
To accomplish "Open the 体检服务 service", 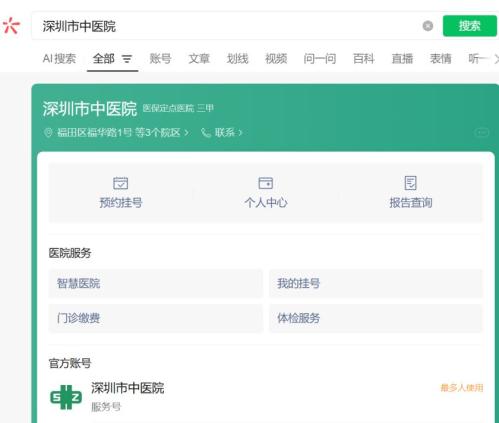I will [x=375, y=318].
